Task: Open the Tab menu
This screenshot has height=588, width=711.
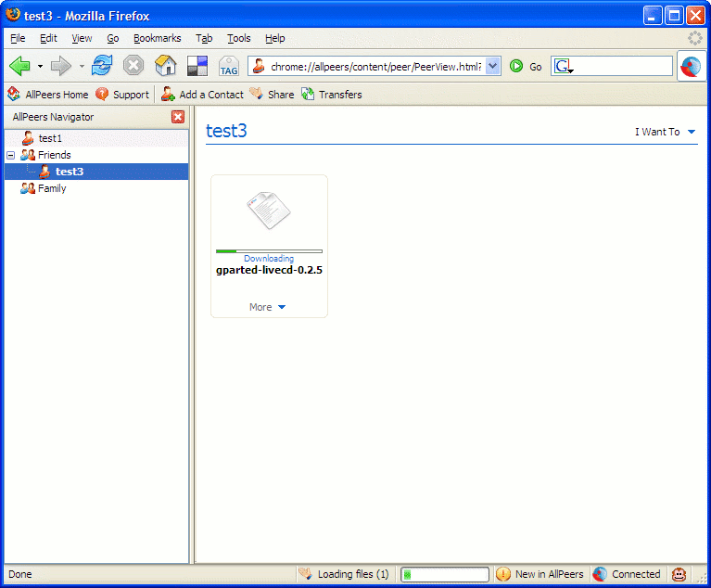Action: (204, 38)
